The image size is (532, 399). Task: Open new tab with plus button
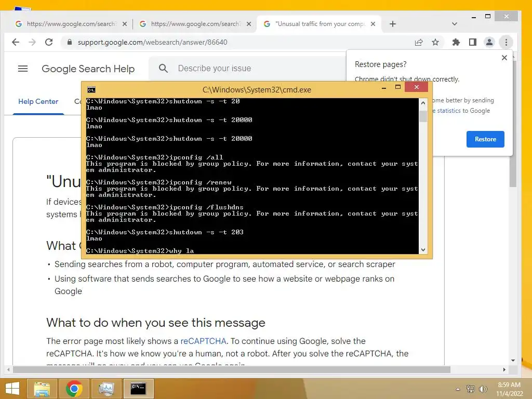pos(393,24)
